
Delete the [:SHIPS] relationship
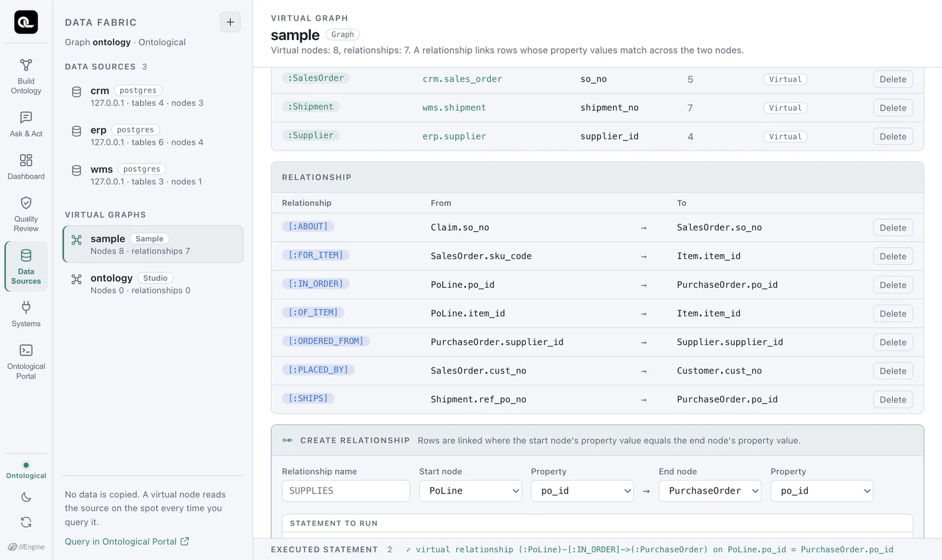click(x=893, y=399)
